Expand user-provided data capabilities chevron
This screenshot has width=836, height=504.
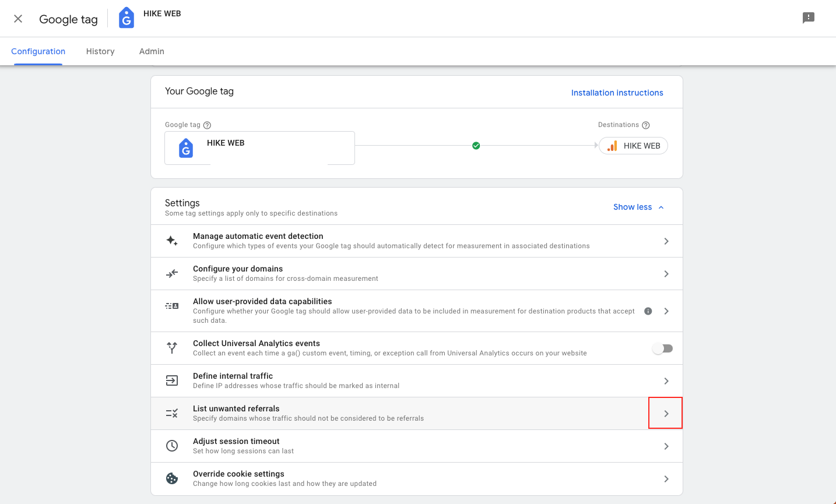[666, 311]
